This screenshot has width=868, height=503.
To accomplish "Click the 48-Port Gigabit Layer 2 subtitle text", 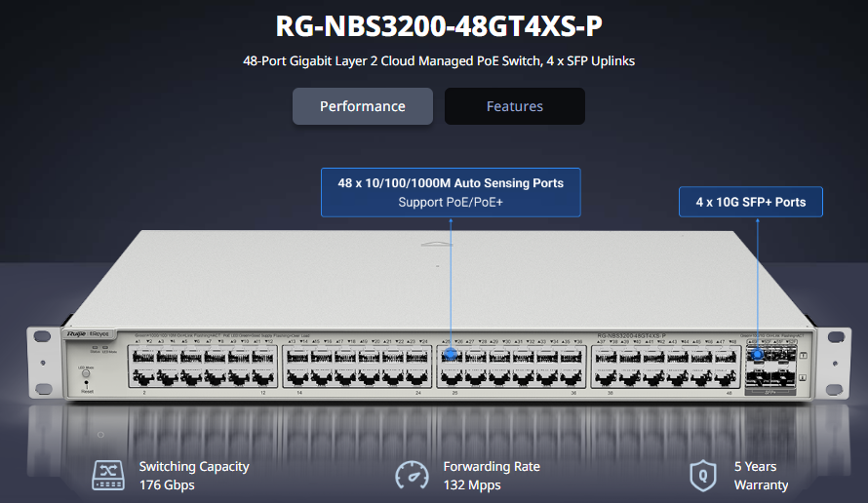I will pos(439,60).
